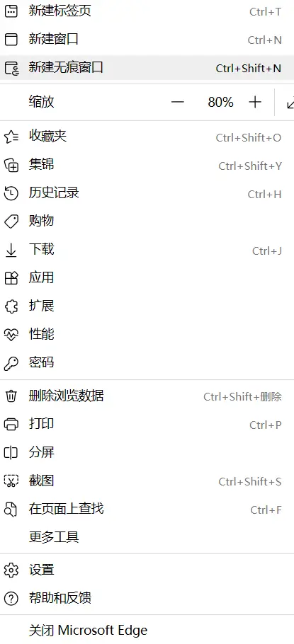
Task: Enter full screen using the expand arrow
Action: [x=290, y=102]
